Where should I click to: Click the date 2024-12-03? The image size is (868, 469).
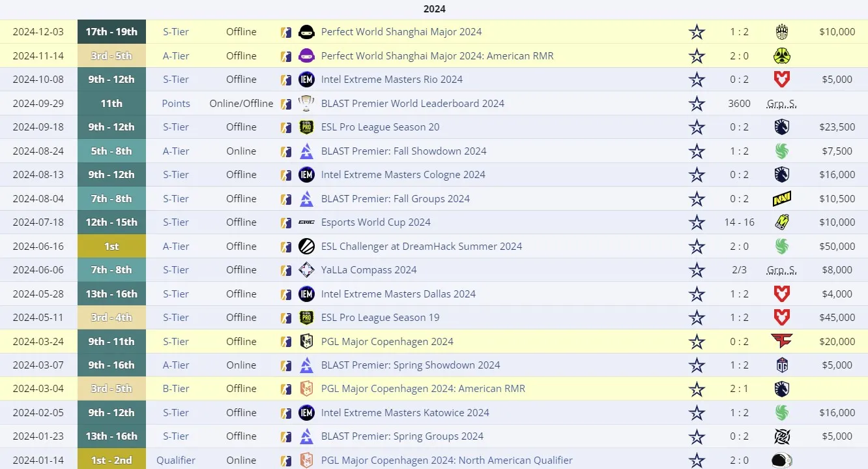pyautogui.click(x=38, y=32)
